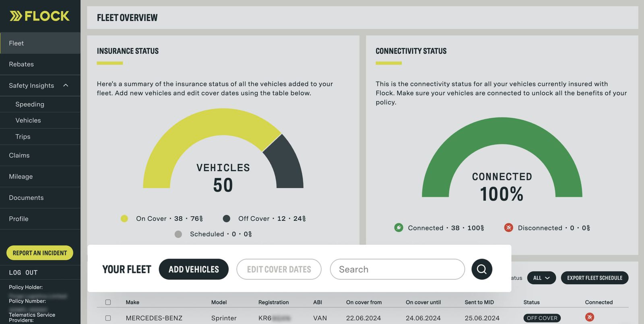This screenshot has height=324, width=644.
Task: Click the Scheduled 0 0% legend text
Action: (221, 234)
